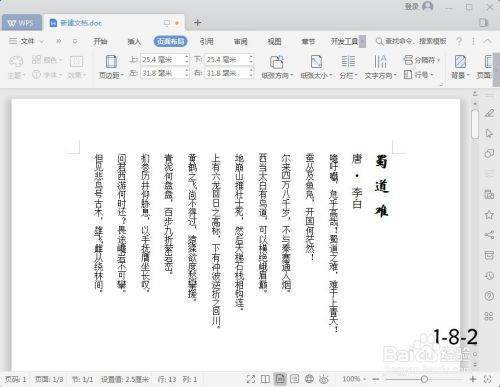Select the page layout view button

[280, 379]
